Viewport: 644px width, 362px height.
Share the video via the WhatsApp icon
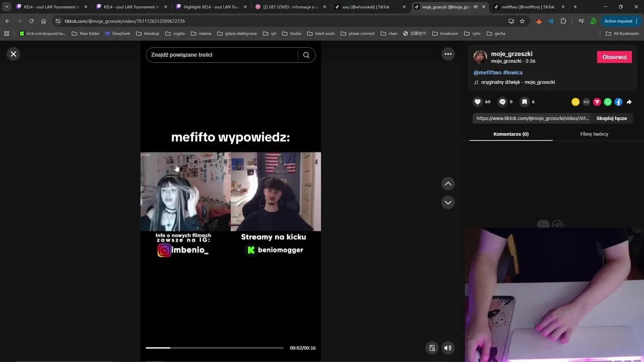(608, 102)
